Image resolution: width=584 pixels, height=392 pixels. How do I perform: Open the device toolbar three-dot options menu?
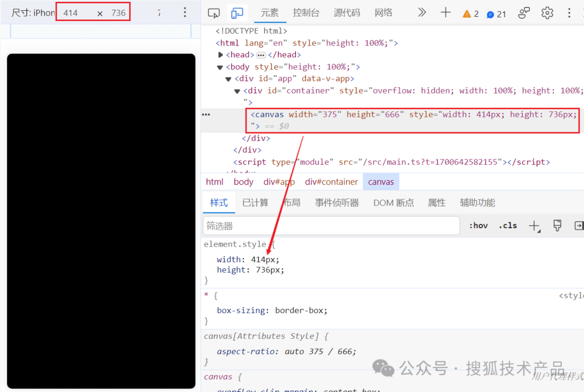point(185,12)
